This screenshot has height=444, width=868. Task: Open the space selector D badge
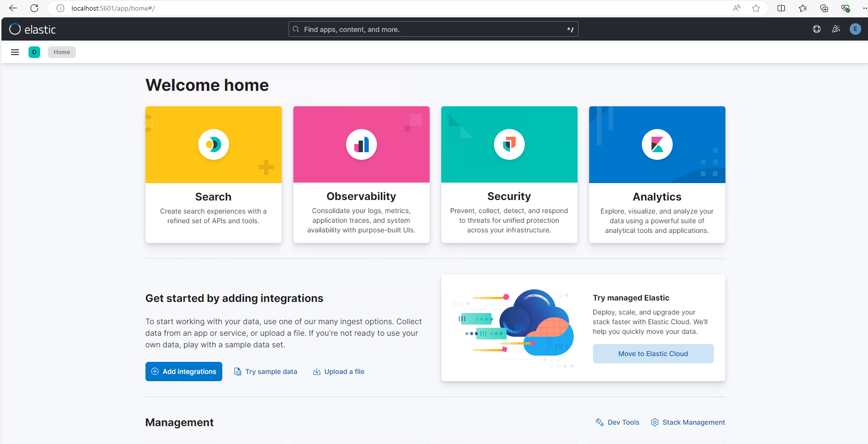[34, 52]
